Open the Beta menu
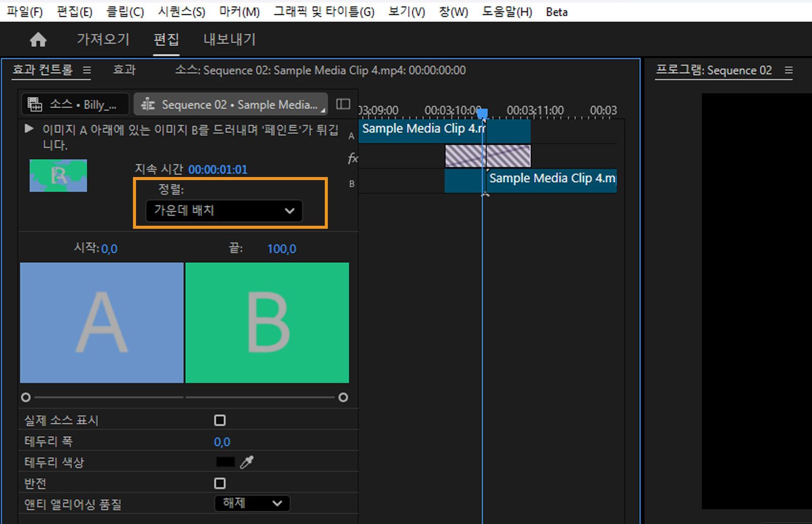The height and width of the screenshot is (524, 812). tap(557, 12)
